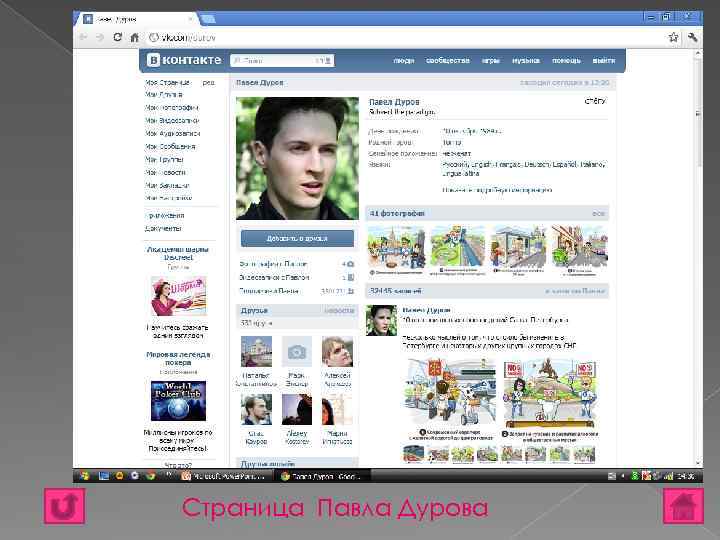The width and height of the screenshot is (720, 540).
Task: Click the browser reload icon
Action: click(117, 37)
